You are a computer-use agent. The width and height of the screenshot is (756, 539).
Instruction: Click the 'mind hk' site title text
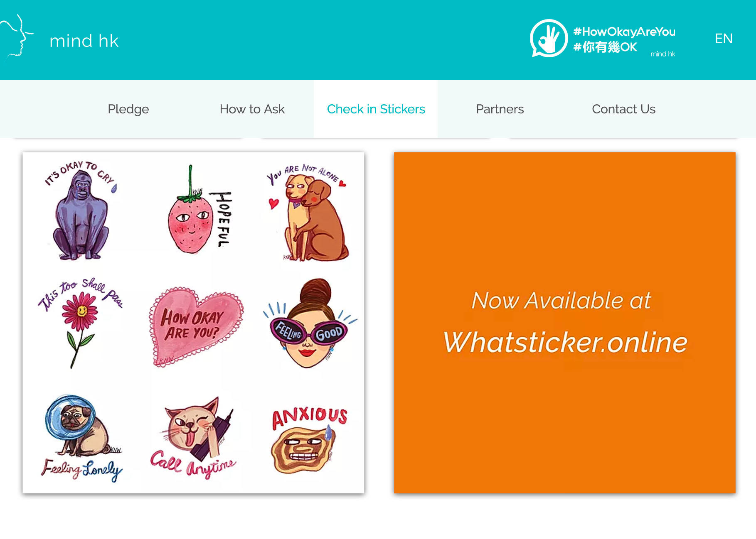pyautogui.click(x=84, y=41)
